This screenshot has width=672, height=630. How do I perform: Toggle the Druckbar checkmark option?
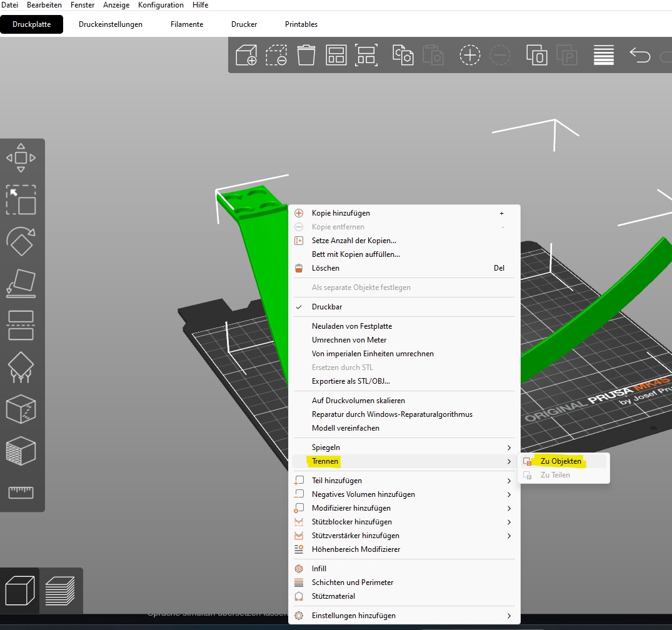click(x=327, y=307)
